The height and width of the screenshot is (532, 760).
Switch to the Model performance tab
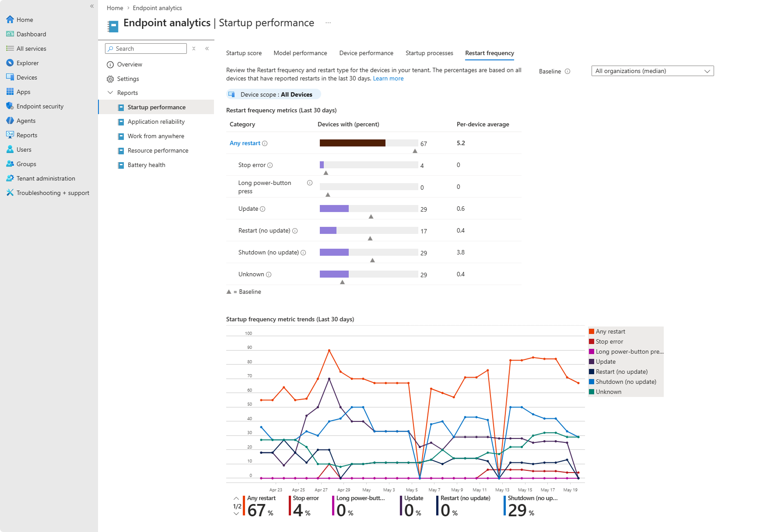click(x=300, y=53)
